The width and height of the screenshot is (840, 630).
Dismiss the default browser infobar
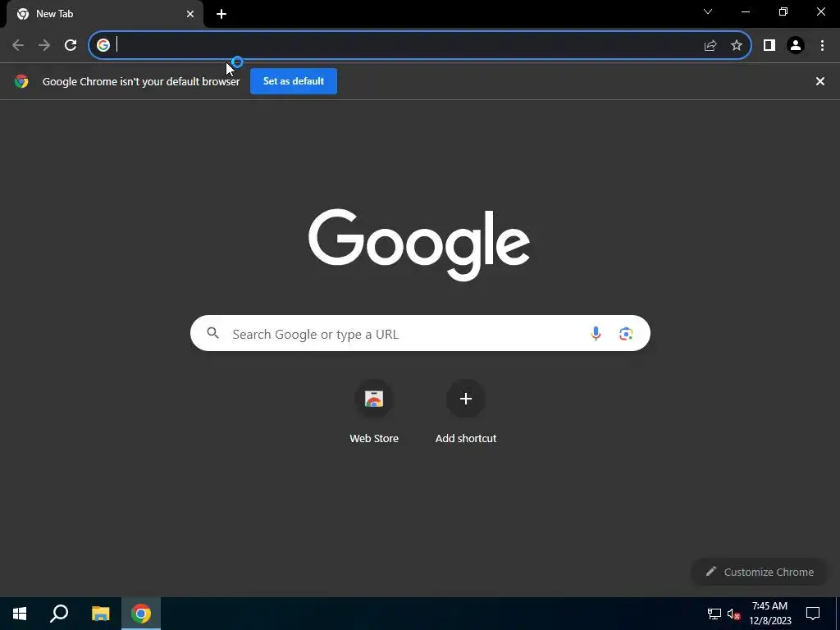point(820,81)
